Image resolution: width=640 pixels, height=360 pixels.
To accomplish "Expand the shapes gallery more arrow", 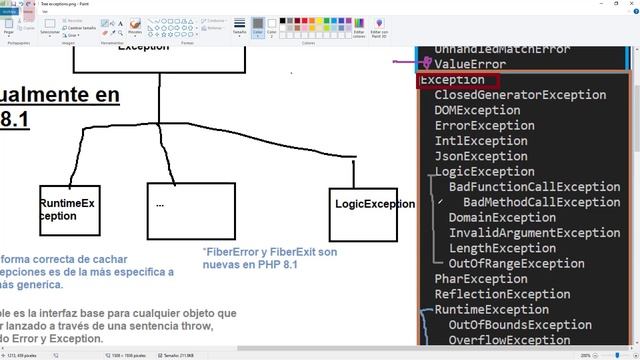I will click(x=197, y=34).
